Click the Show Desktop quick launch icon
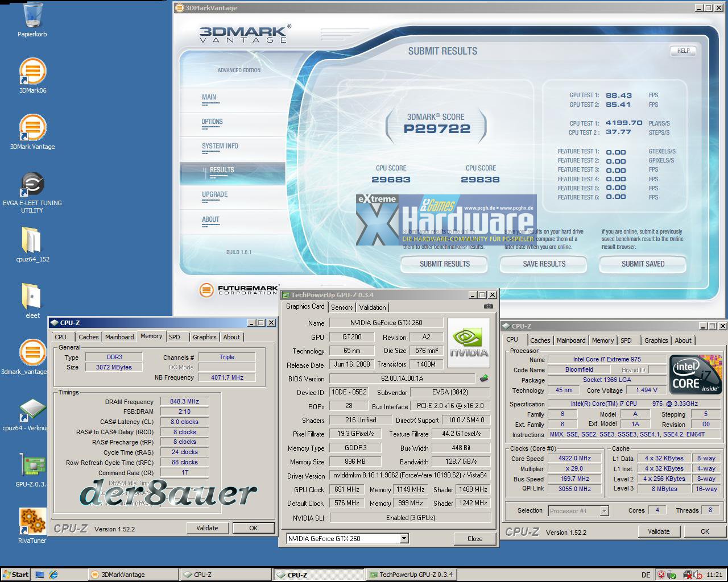The width and height of the screenshot is (728, 582). (40, 575)
